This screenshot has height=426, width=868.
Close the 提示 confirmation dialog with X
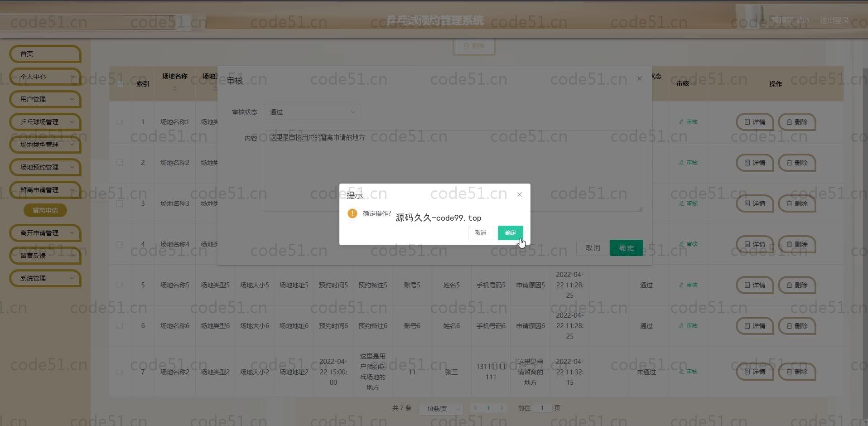(x=520, y=194)
